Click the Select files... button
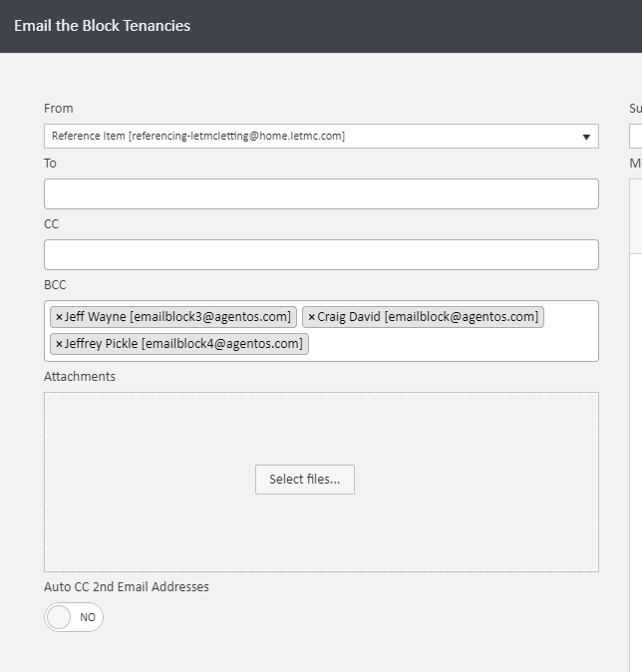This screenshot has height=672, width=642. click(304, 480)
